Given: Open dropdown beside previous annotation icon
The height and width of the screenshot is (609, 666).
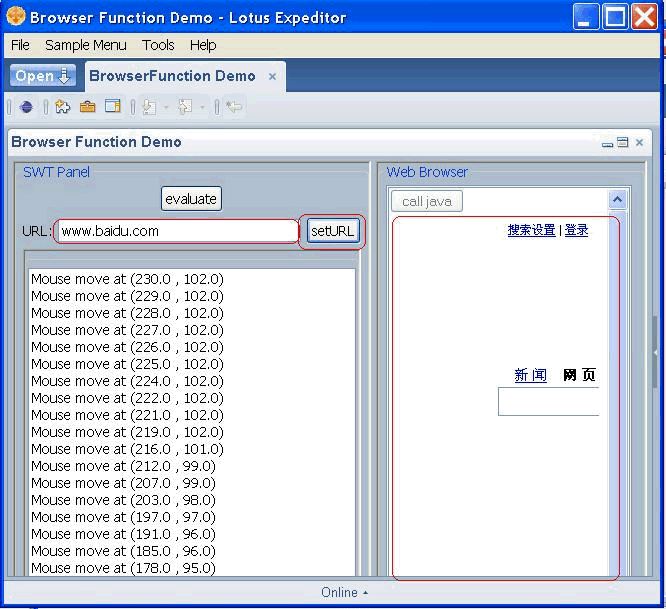Looking at the screenshot, I should [202, 107].
